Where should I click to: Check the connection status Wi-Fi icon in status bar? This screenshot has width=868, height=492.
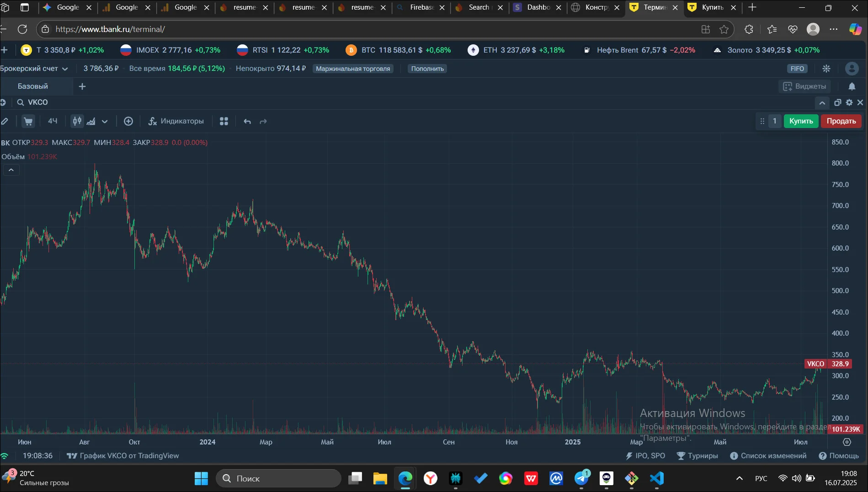click(x=5, y=456)
